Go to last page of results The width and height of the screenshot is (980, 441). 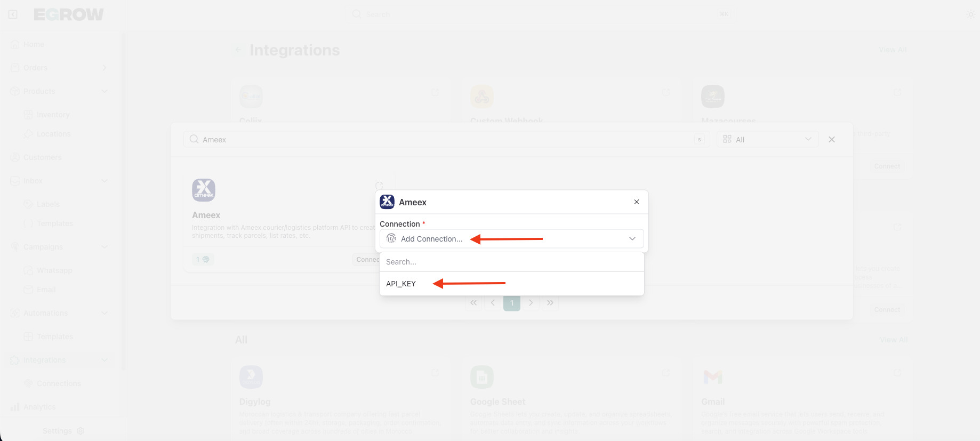(x=550, y=303)
